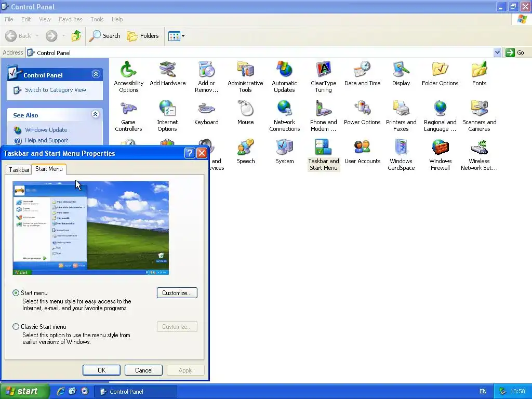Image resolution: width=532 pixels, height=399 pixels.
Task: Open the Edit menu
Action: pyautogui.click(x=26, y=19)
